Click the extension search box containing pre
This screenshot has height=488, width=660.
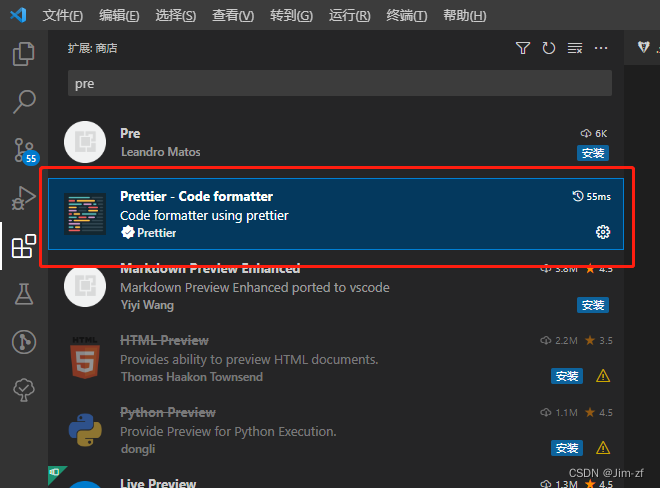340,83
